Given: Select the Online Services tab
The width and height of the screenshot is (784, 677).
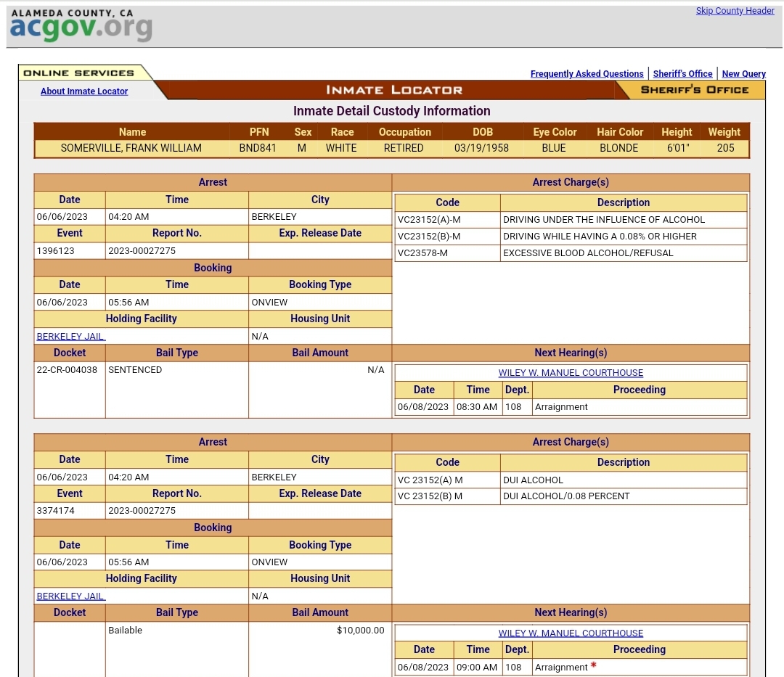Looking at the screenshot, I should point(79,73).
